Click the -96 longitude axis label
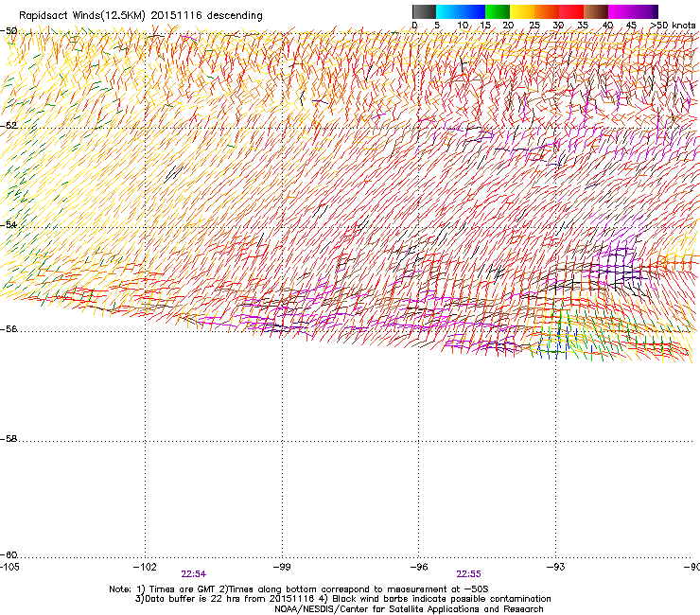 (419, 567)
